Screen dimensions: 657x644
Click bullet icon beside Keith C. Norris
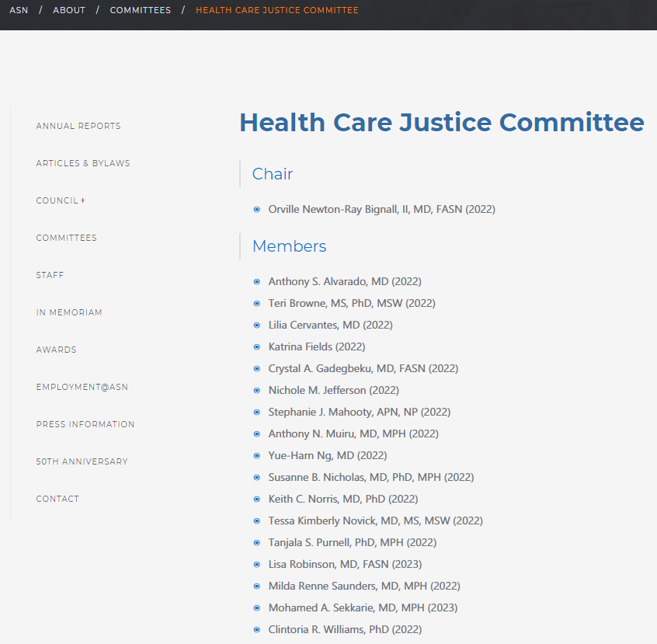tap(257, 500)
